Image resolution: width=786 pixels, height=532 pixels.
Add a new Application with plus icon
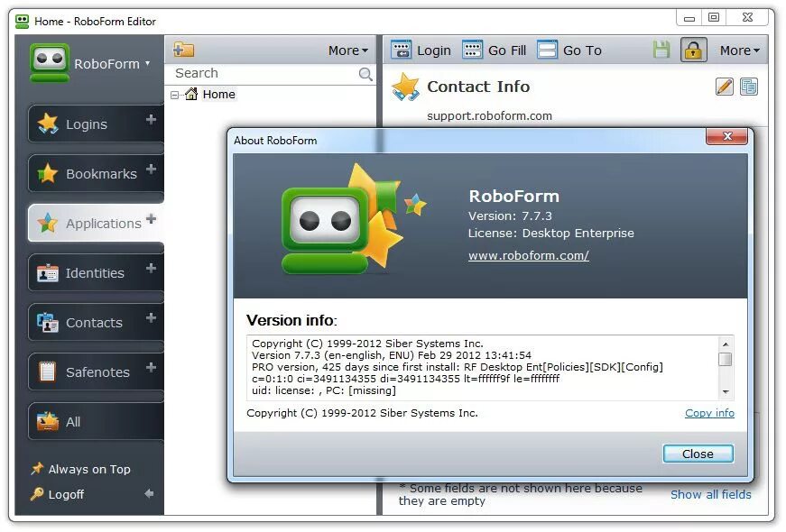(x=151, y=218)
